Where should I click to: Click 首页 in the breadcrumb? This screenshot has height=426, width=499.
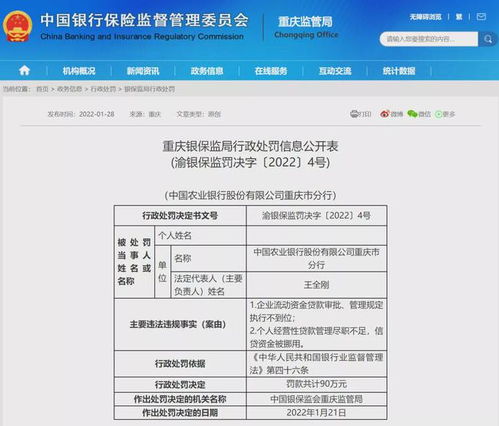42,89
